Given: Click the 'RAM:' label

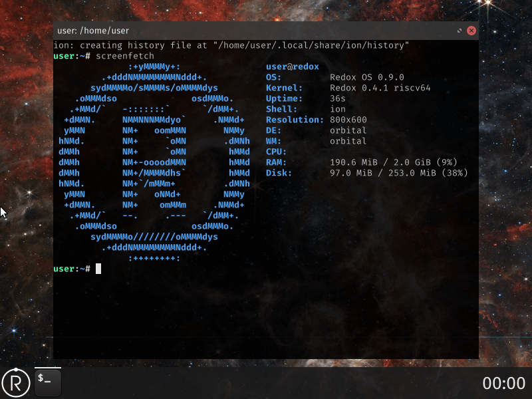Looking at the screenshot, I should (277, 162).
